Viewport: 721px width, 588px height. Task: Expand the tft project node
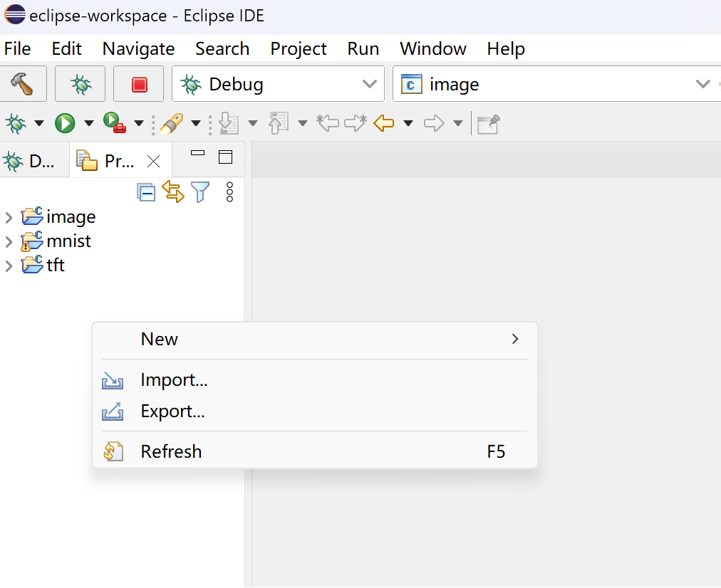point(9,266)
